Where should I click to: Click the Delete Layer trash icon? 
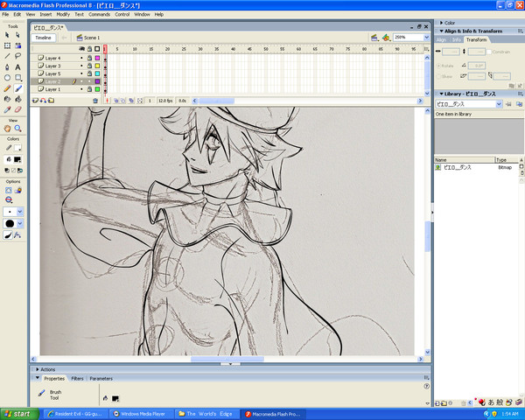(x=94, y=101)
